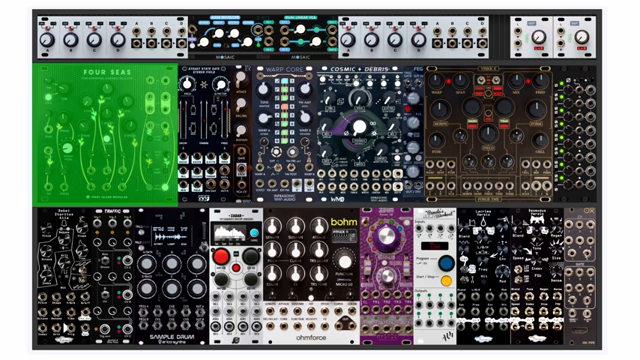Click the large white FUNCTION knob on bohm
The image size is (640, 360).
[345, 261]
